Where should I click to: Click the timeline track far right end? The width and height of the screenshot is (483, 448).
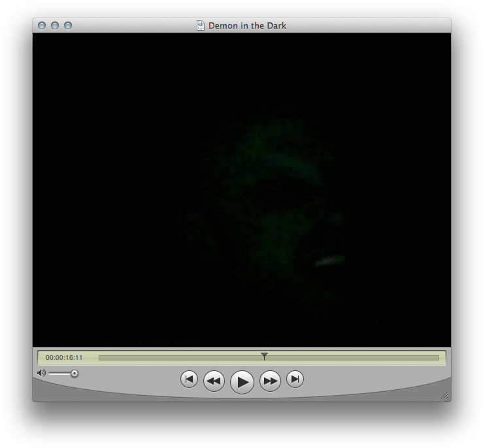[x=435, y=358]
